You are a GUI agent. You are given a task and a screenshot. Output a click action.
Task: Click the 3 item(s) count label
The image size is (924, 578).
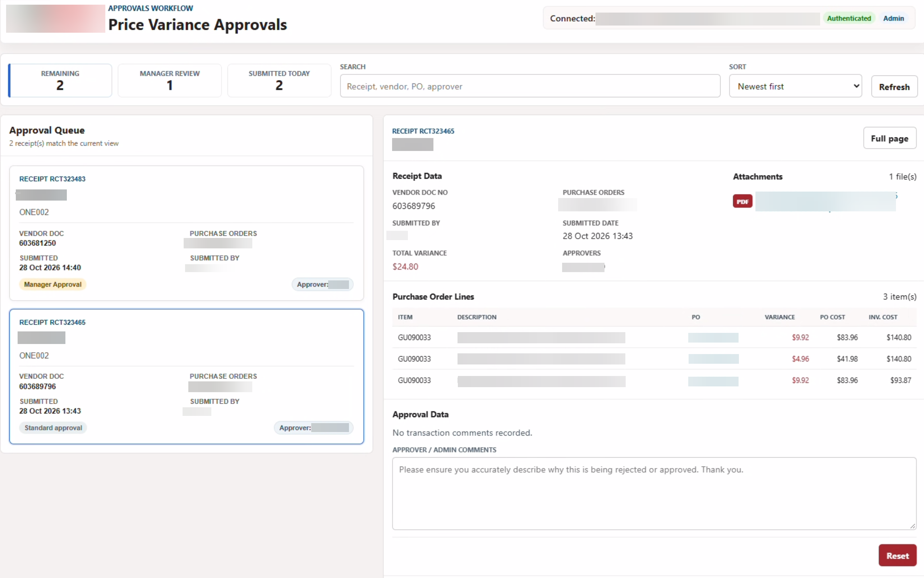(899, 297)
